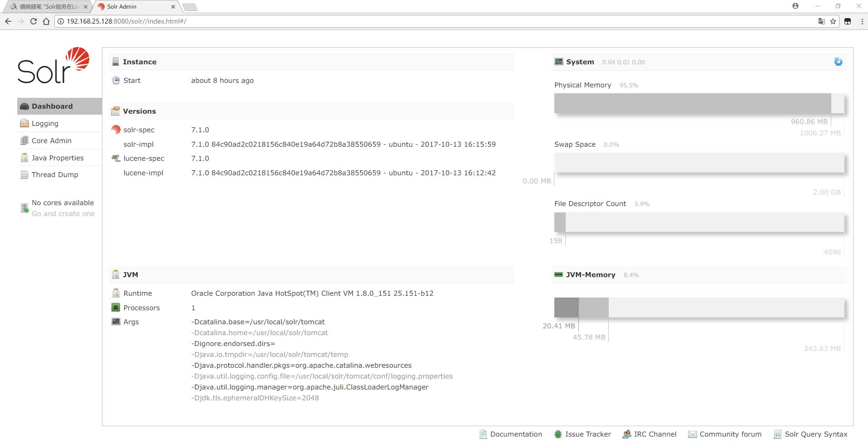Click the translate page icon
This screenshot has height=442, width=868.
click(x=821, y=21)
